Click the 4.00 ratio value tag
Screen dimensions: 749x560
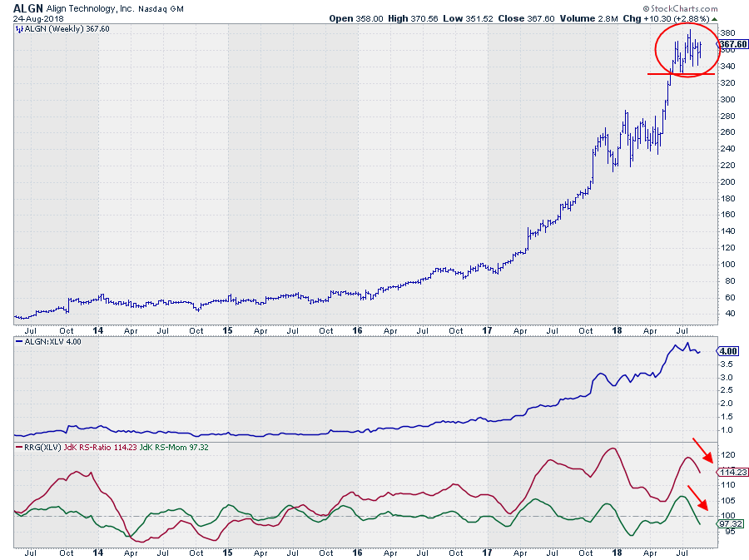[728, 351]
